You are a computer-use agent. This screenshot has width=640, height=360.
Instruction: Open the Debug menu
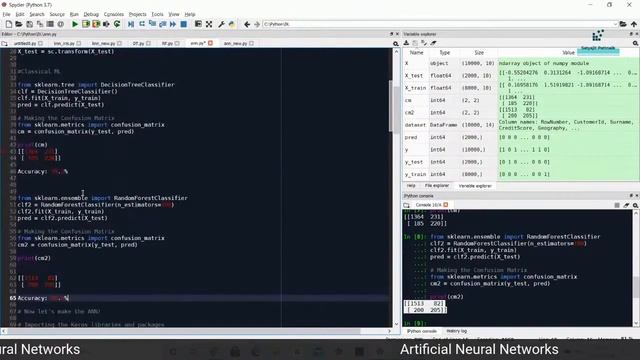click(91, 14)
